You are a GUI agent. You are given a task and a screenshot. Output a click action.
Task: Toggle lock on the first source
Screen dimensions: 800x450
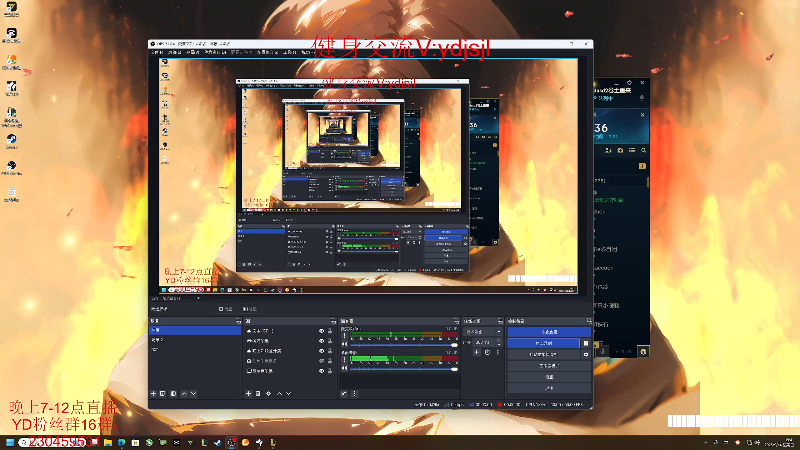[x=330, y=331]
